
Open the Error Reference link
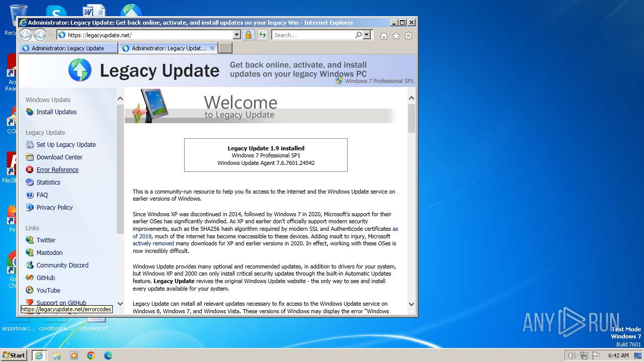57,169
